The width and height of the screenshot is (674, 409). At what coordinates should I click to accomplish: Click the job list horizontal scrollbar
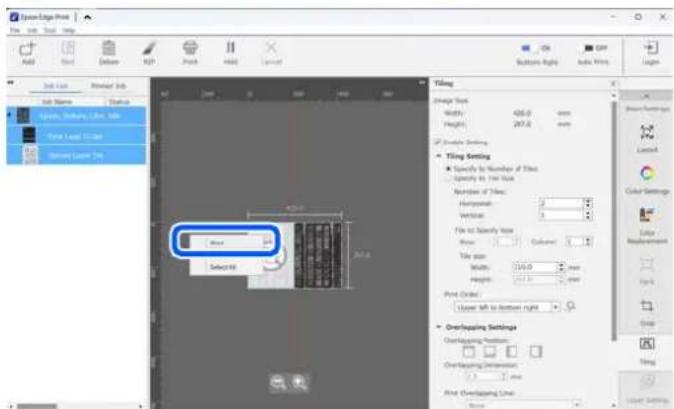coord(37,406)
